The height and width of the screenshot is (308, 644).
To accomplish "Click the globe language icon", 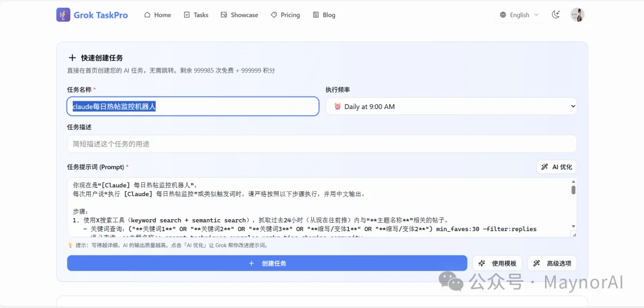I will tap(503, 15).
